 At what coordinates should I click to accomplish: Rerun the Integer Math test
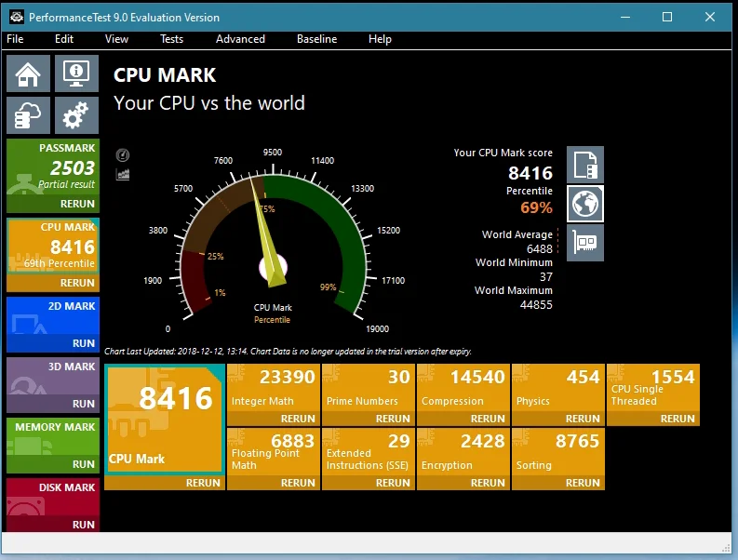274,419
